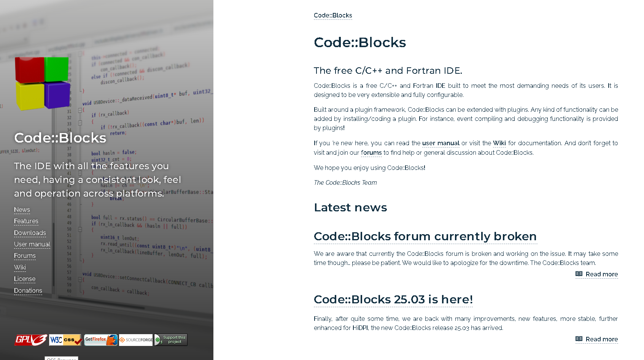Screen dimensions: 644x360
Task: Click the GPLv3 license badge
Action: (31, 339)
